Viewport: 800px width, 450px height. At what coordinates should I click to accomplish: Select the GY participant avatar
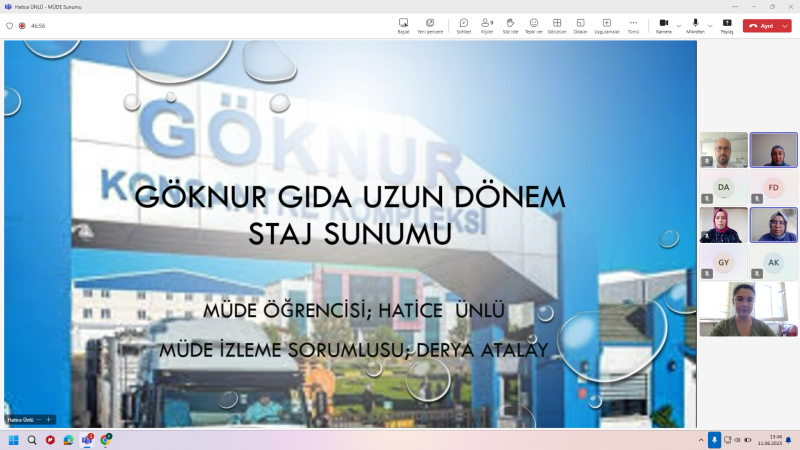(x=723, y=262)
